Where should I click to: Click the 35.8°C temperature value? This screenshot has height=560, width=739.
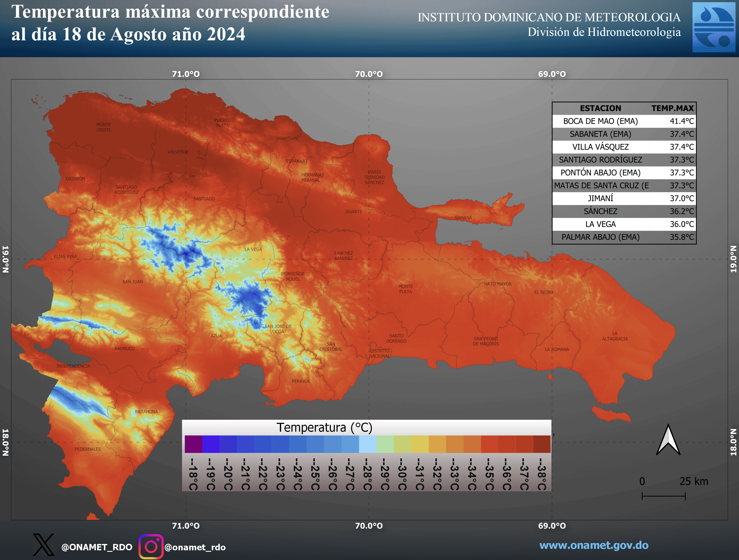pyautogui.click(x=681, y=237)
